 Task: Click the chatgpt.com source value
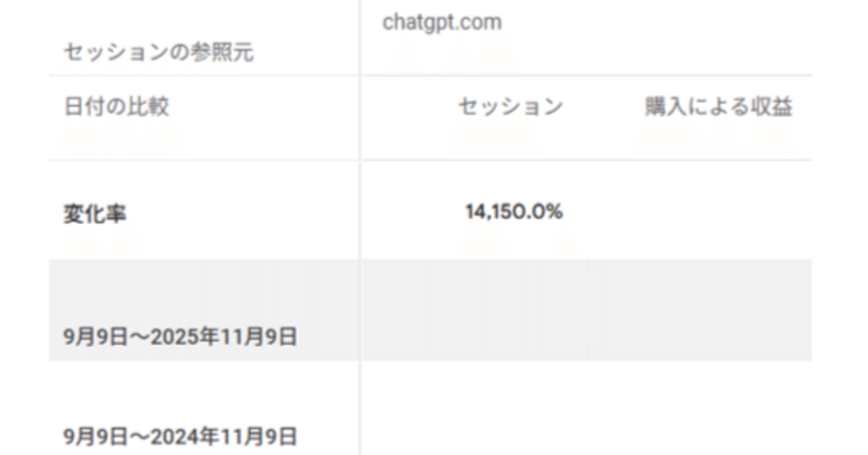point(441,22)
